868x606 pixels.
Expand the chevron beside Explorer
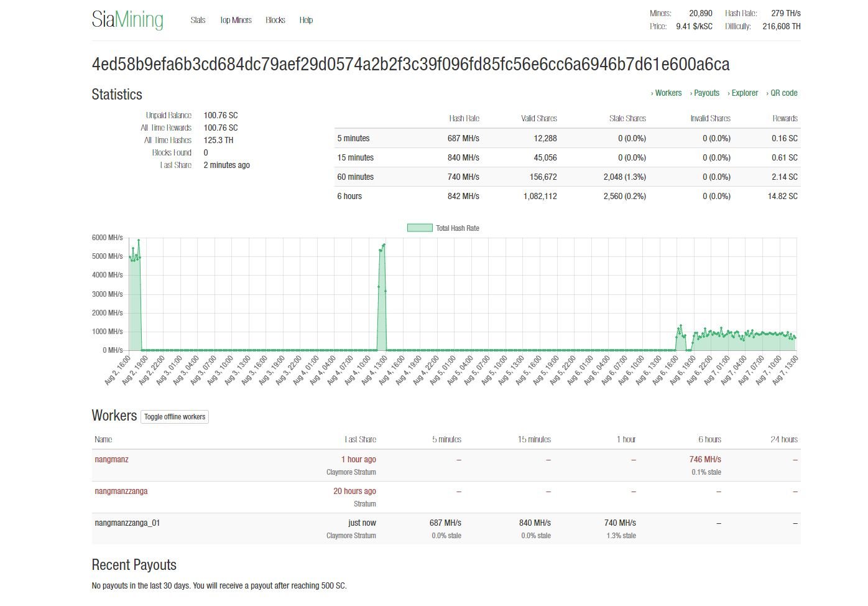(729, 93)
